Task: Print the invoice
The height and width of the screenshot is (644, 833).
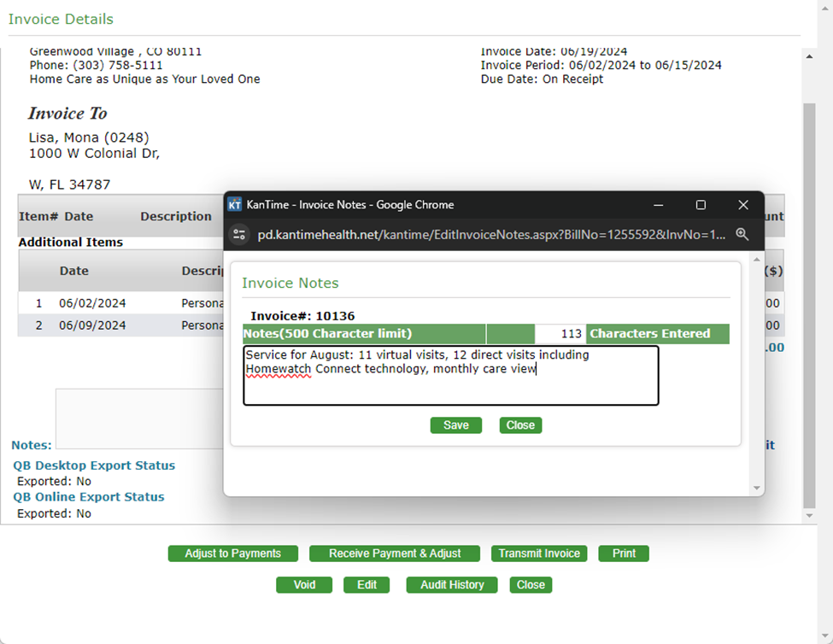Action: (x=624, y=553)
